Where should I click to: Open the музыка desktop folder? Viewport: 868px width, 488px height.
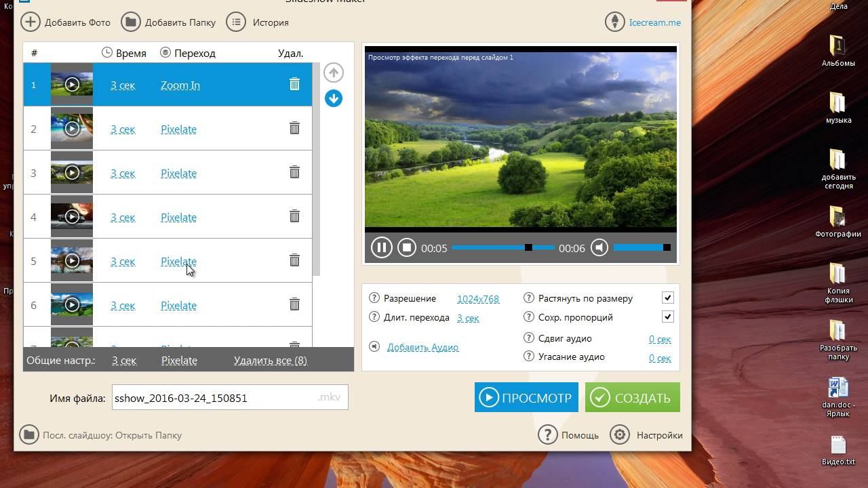(838, 108)
